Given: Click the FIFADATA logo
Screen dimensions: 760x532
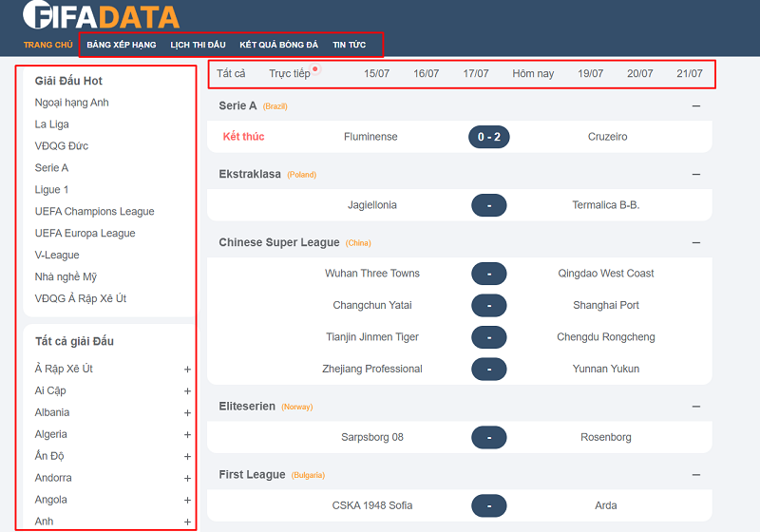Looking at the screenshot, I should pos(102,16).
